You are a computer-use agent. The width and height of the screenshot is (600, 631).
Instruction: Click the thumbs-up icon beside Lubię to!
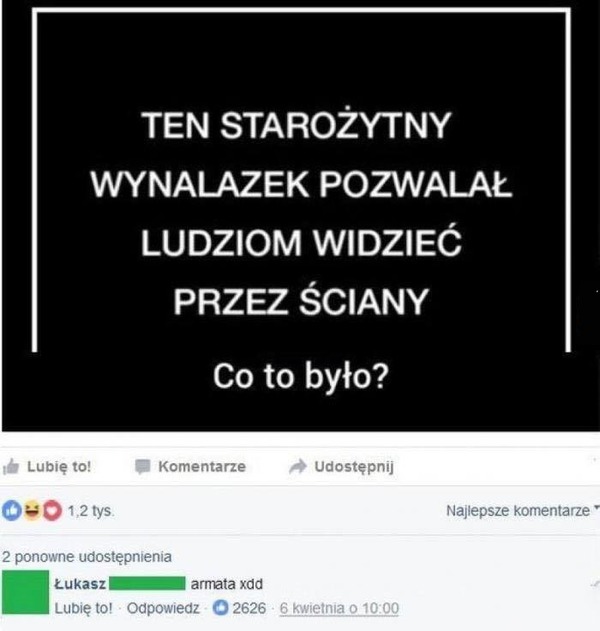[11, 466]
